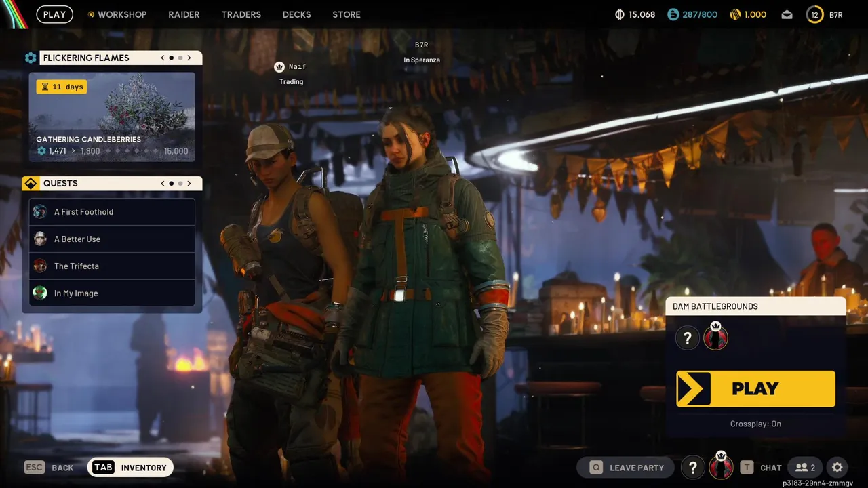Go to previous Flickering Flames page
Image resolution: width=868 pixels, height=488 pixels.
pos(163,58)
